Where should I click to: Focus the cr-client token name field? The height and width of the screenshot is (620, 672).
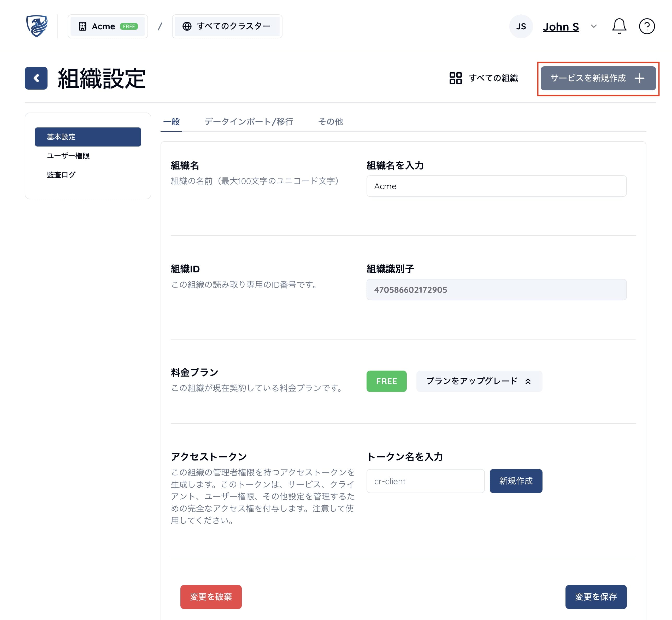point(425,481)
